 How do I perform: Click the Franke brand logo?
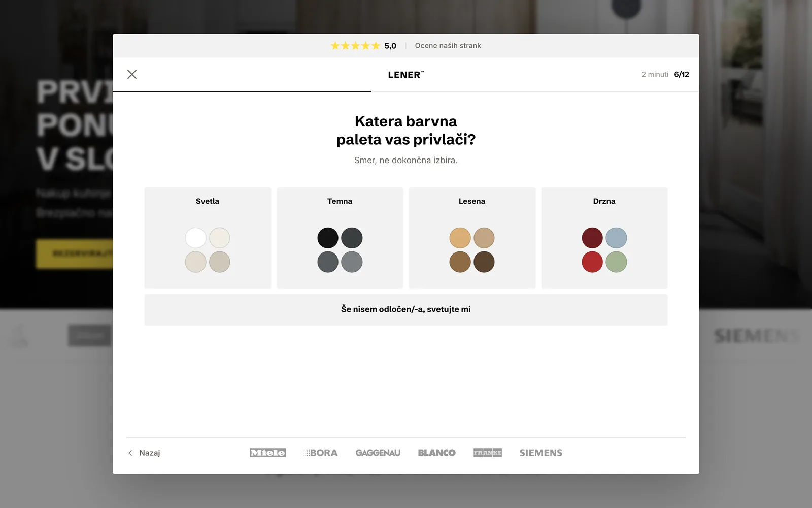tap(488, 453)
